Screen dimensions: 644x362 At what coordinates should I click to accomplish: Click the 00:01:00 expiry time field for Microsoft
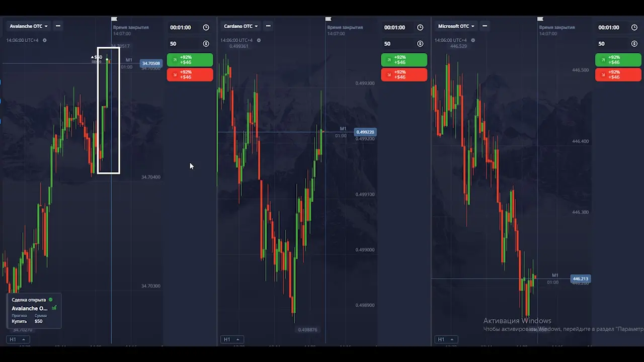tap(610, 28)
